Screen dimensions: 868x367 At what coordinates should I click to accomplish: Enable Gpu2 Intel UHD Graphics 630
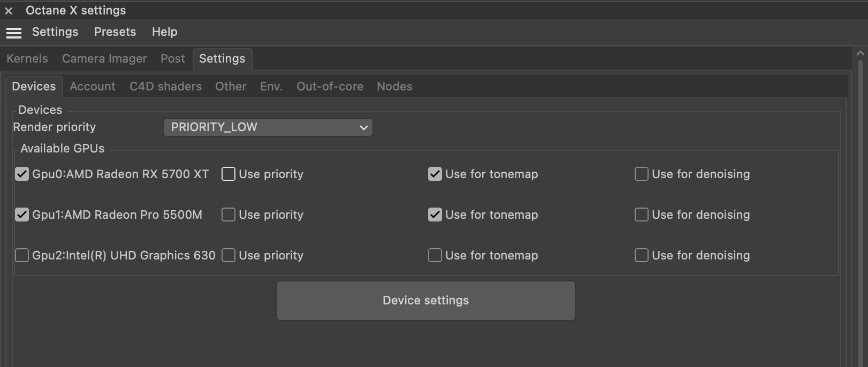22,255
